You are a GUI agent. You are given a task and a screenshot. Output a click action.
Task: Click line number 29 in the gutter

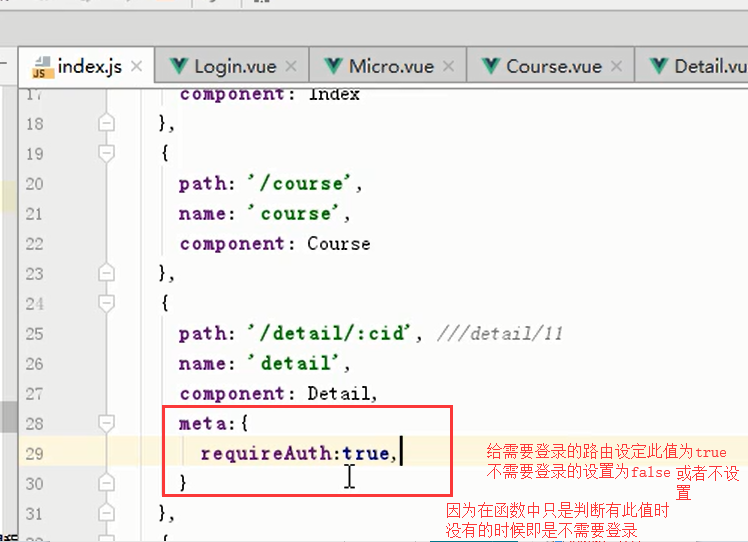pos(34,453)
